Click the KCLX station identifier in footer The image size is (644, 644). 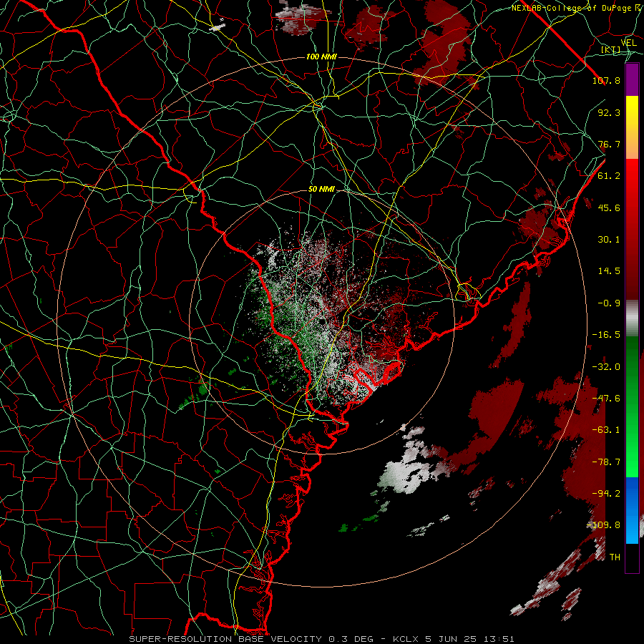coord(406,639)
